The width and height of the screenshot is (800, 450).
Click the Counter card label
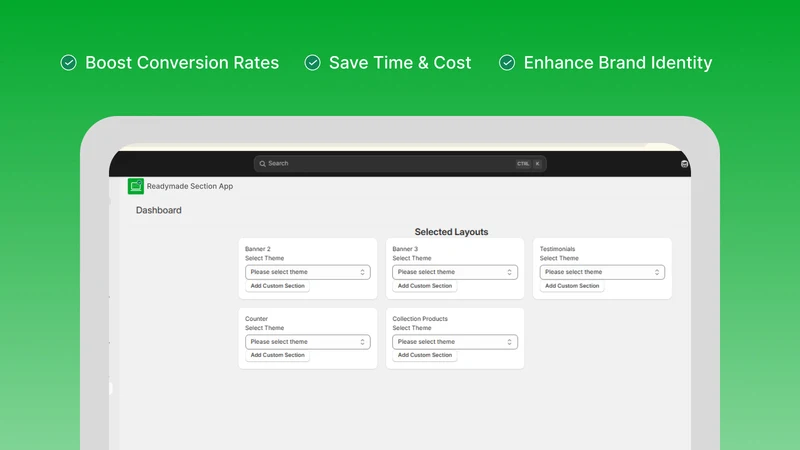click(256, 318)
